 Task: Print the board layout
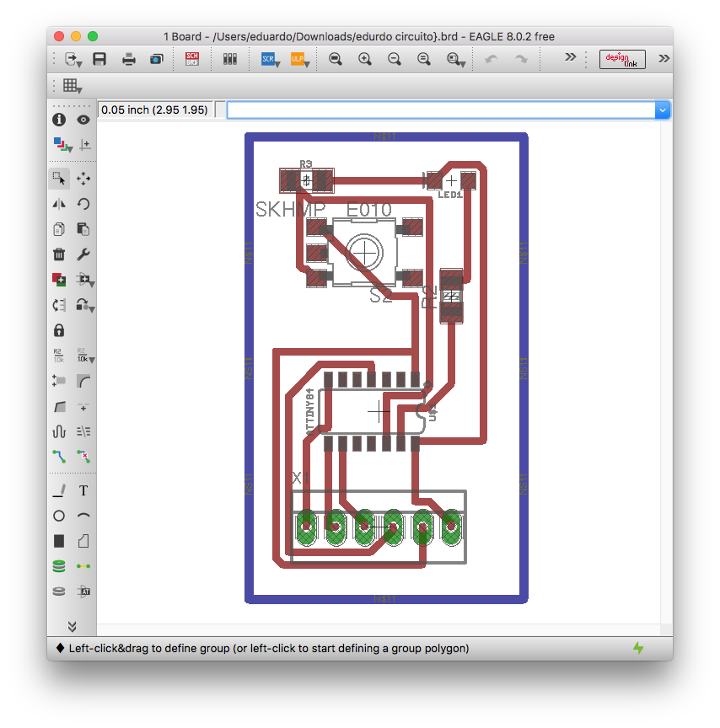click(129, 59)
